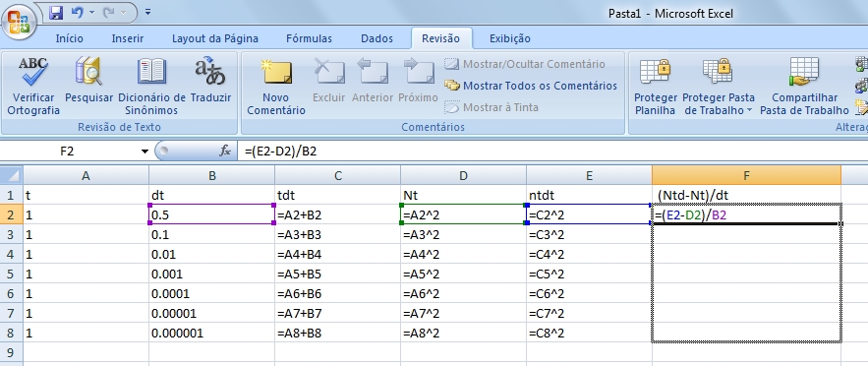The height and width of the screenshot is (366, 868).
Task: Customize the Quick Access Toolbar dropdown
Action: pos(147,12)
